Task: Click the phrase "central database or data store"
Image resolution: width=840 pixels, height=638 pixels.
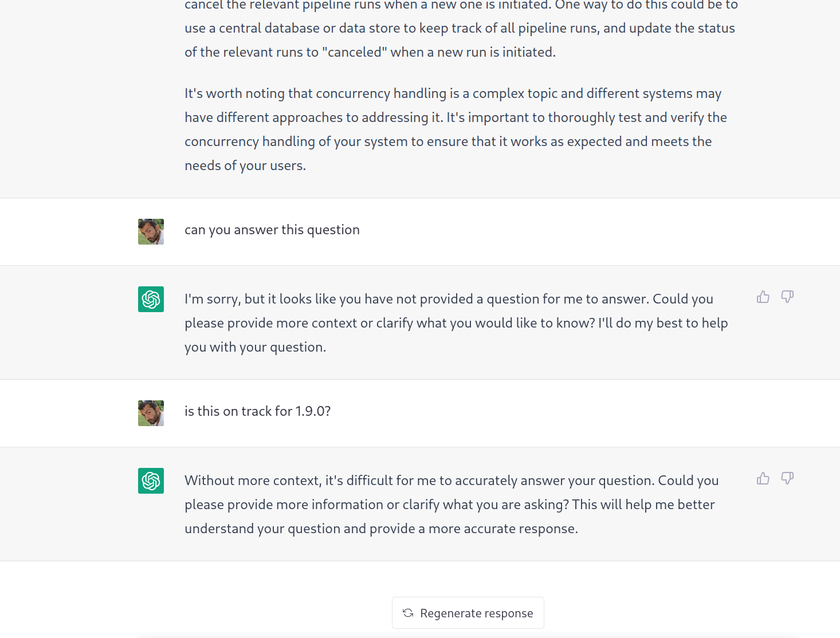Action: tap(317, 28)
